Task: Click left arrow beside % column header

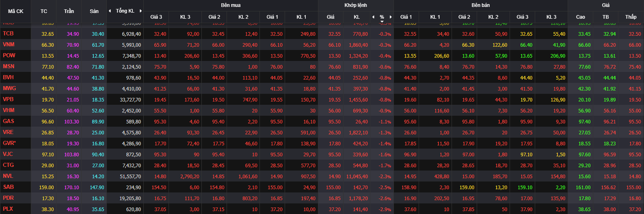Action: (373, 17)
